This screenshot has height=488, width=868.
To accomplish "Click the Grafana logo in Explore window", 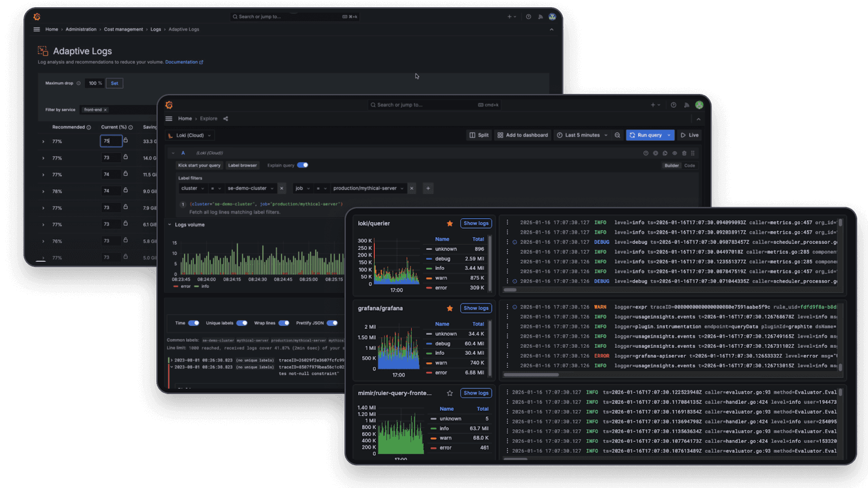I will pos(169,105).
